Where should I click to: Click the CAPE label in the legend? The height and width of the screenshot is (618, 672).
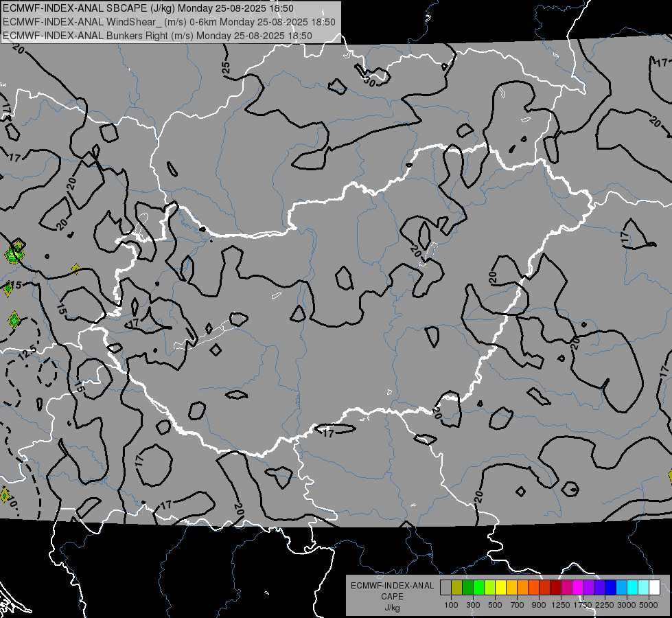tap(392, 596)
